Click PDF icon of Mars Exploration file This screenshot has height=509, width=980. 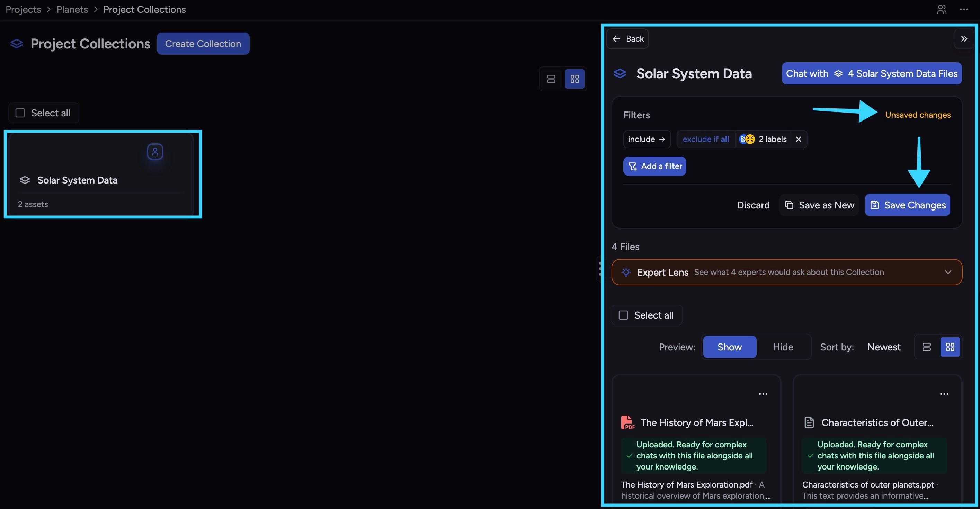(627, 423)
